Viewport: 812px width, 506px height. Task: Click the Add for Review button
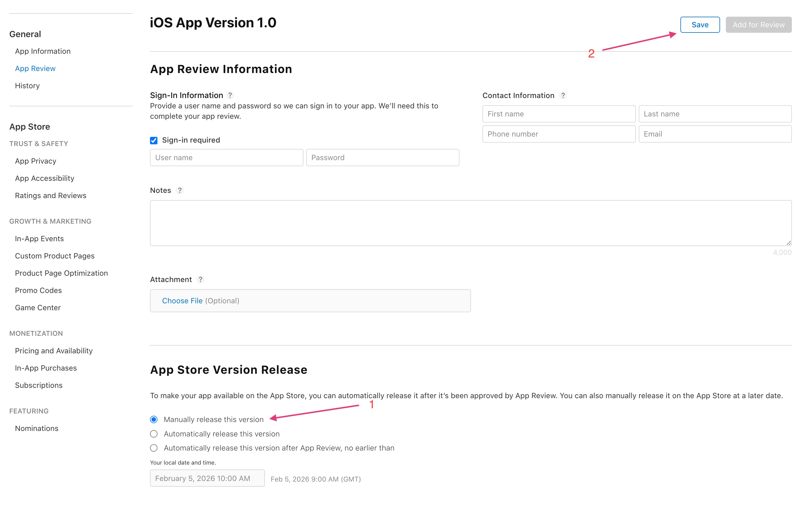click(x=758, y=25)
